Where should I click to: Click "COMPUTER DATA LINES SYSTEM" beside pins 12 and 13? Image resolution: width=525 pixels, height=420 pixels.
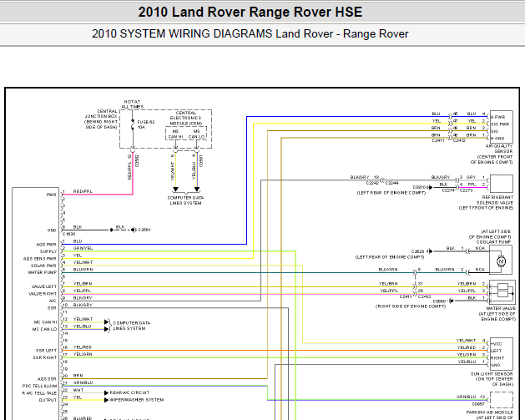132,326
